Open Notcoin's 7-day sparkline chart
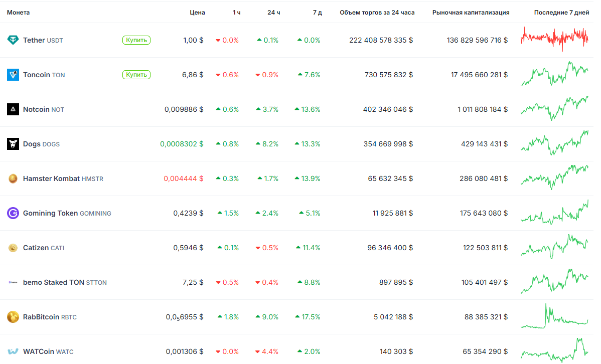The image size is (601, 364). (554, 108)
